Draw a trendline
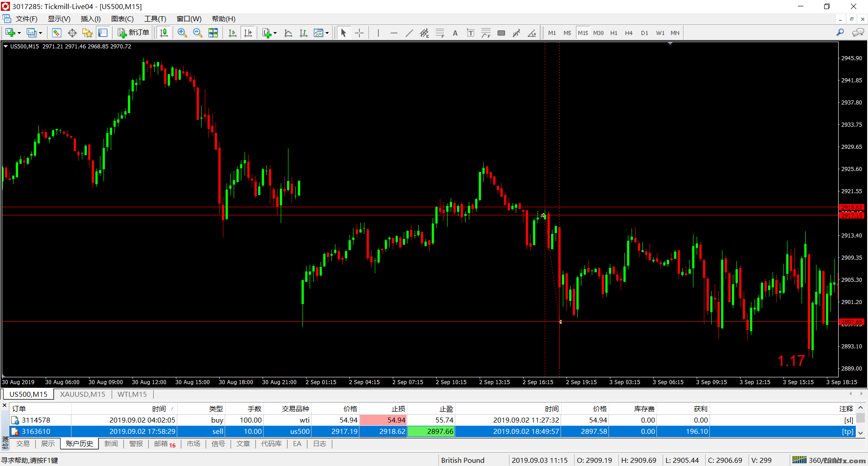Screen dimensions: 868x466 coord(409,33)
